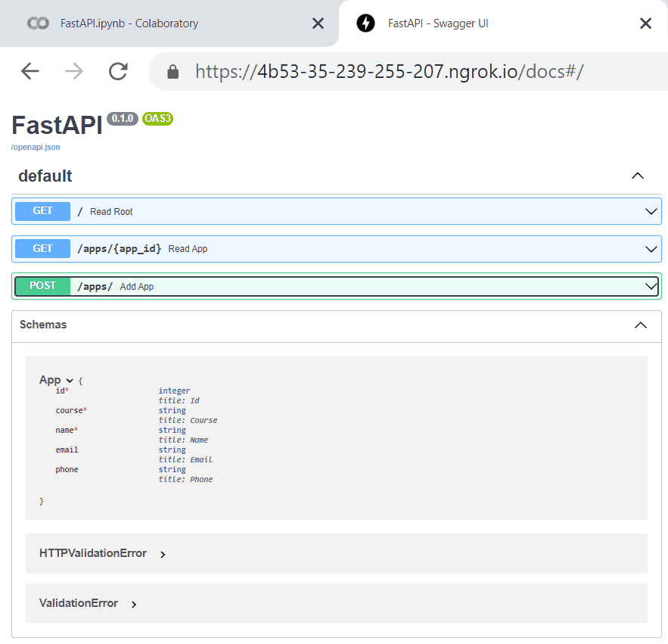Expand the Add App endpoint chevron
The height and width of the screenshot is (644, 668).
tap(651, 286)
